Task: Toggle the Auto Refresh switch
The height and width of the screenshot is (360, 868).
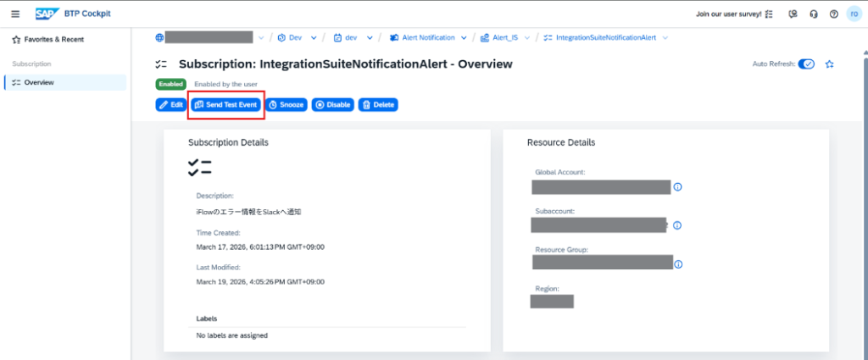Action: pyautogui.click(x=806, y=64)
